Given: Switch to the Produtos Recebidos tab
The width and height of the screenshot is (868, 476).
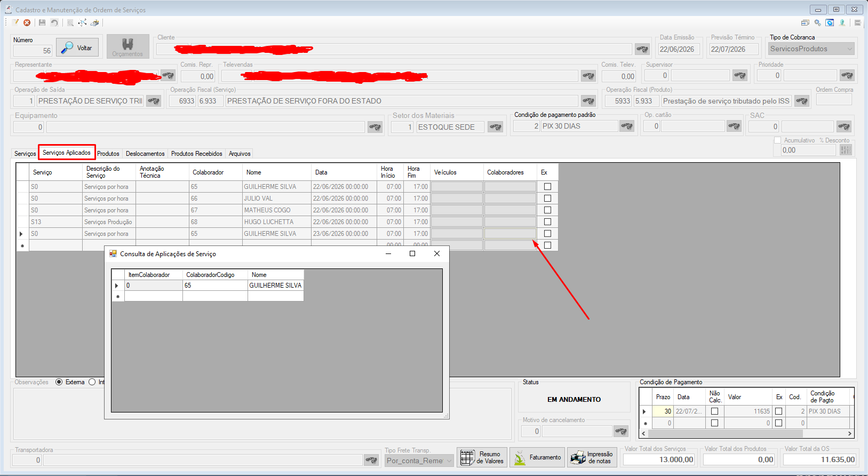Looking at the screenshot, I should pyautogui.click(x=197, y=154).
